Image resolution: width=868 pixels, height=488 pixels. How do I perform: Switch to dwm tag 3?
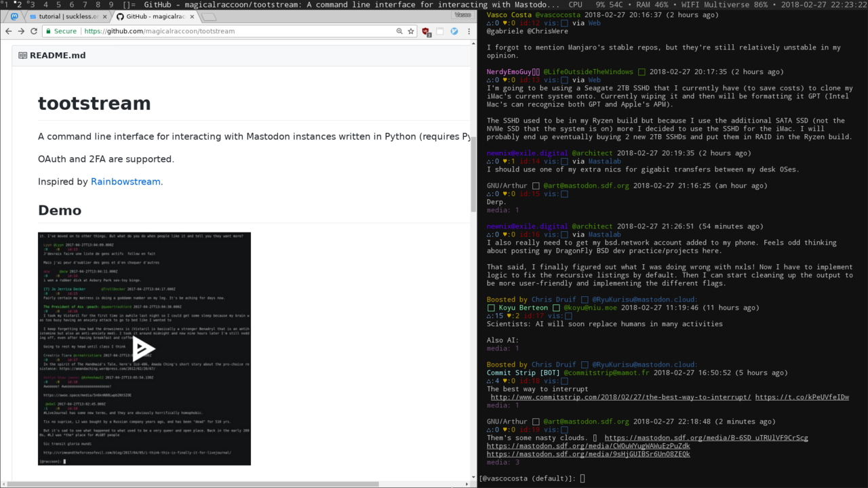pos(32,5)
